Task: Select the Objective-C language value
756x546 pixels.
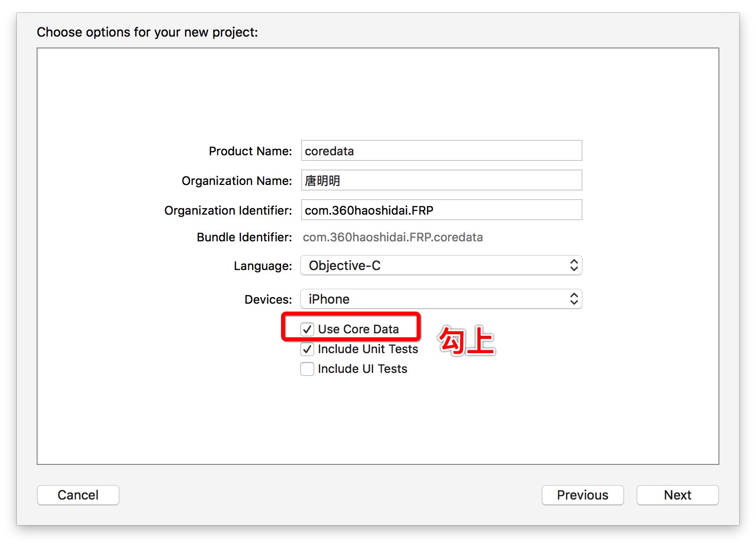Action: 345,266
